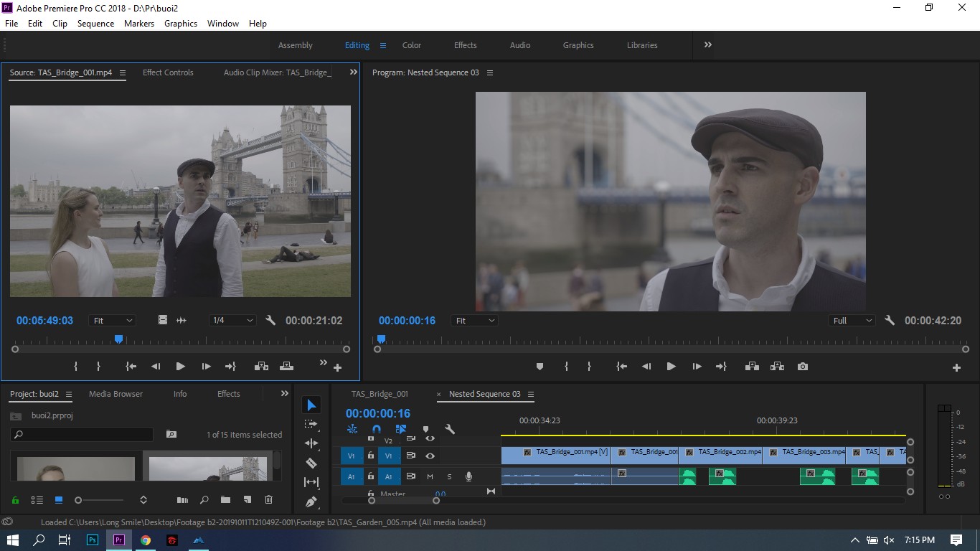Viewport: 980px width, 551px height.
Task: Adjust Project panel thumbnail zoom slider
Action: click(100, 500)
